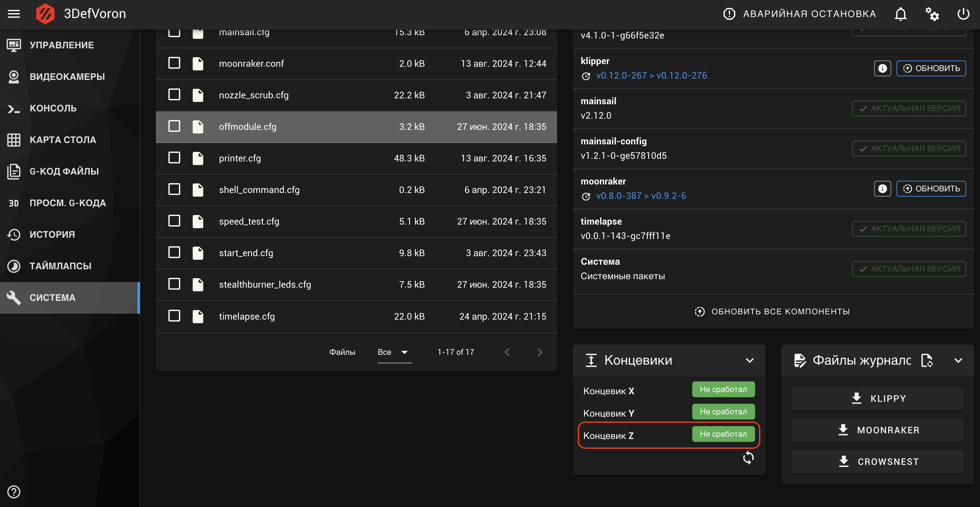
Task: Go to the Управление dashboard
Action: (70, 45)
